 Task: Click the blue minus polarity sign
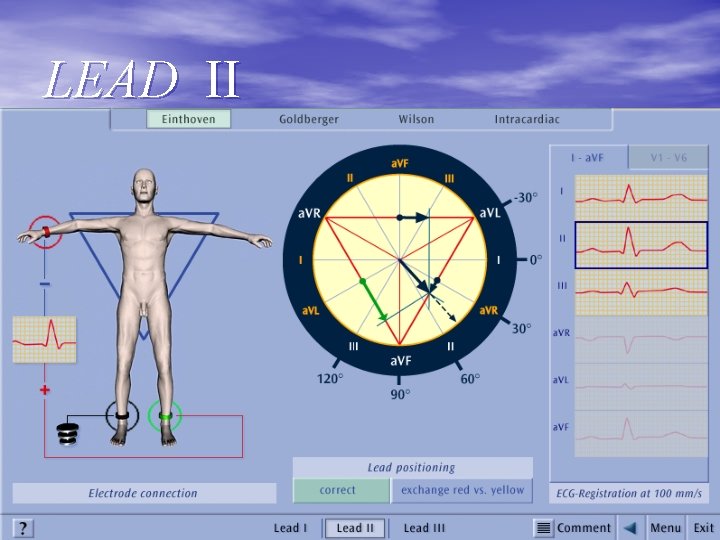(x=45, y=284)
